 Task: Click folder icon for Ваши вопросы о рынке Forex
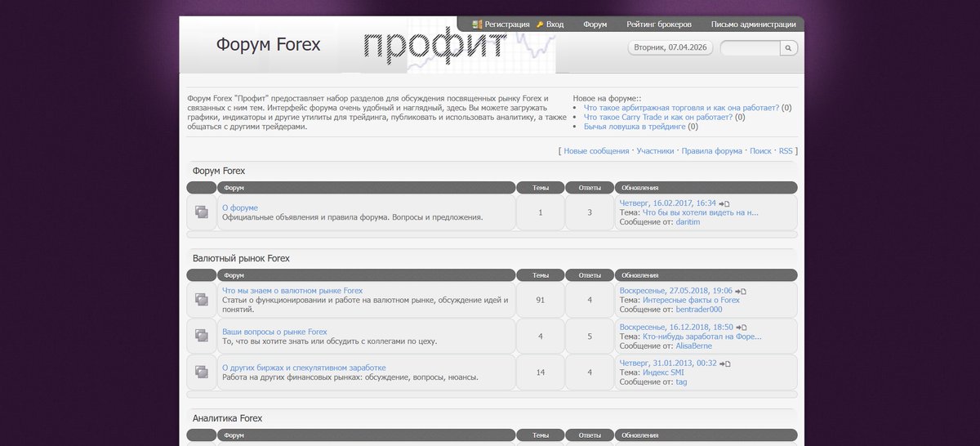[202, 336]
